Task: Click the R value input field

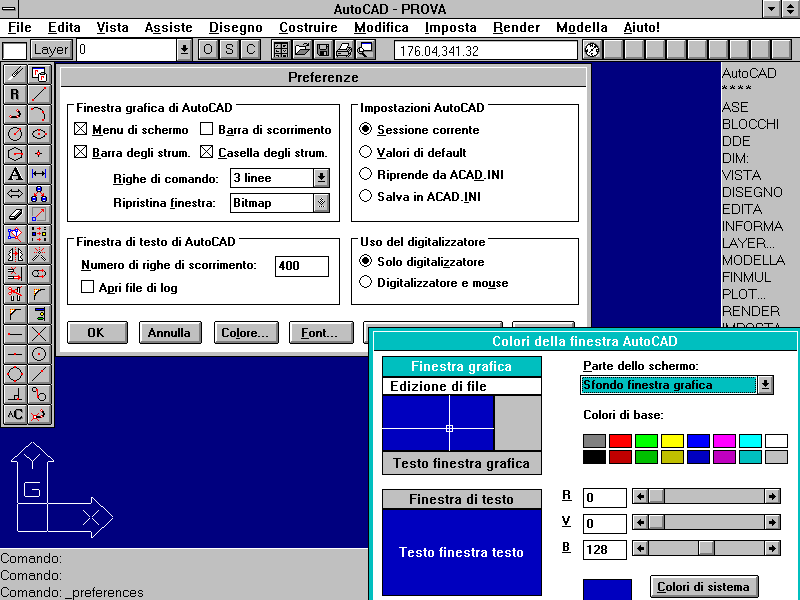Action: (x=605, y=497)
